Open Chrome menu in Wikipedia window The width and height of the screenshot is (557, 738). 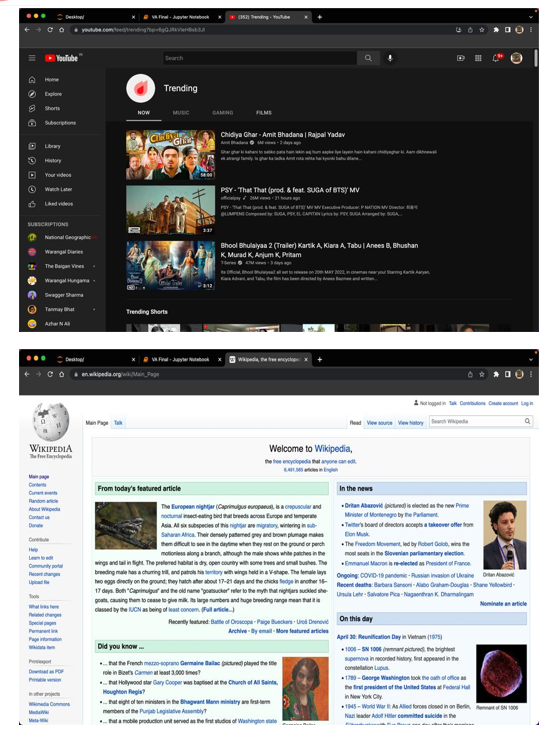pos(531,374)
